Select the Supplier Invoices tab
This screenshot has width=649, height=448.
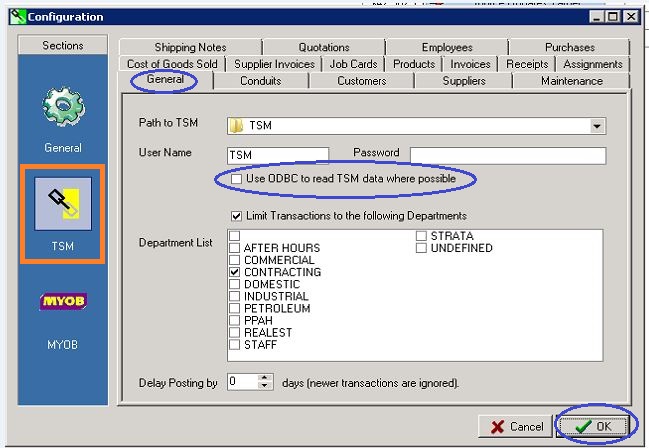(274, 64)
